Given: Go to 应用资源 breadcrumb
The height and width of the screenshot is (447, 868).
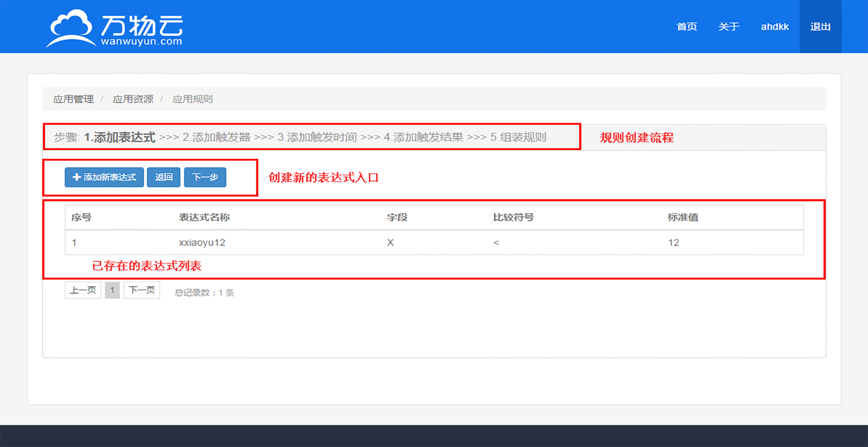Looking at the screenshot, I should (x=133, y=99).
